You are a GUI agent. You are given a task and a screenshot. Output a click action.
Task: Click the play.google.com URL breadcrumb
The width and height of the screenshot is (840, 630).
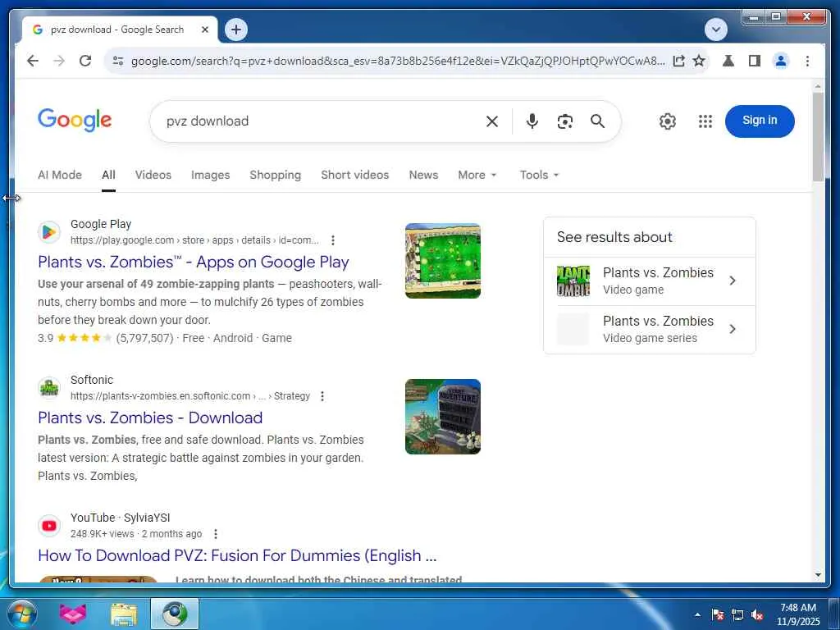coord(194,240)
